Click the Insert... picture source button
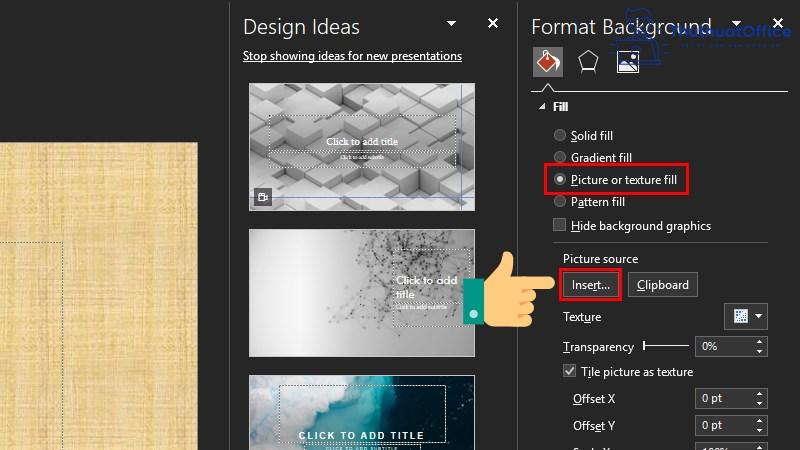Image resolution: width=800 pixels, height=450 pixels. 590,285
